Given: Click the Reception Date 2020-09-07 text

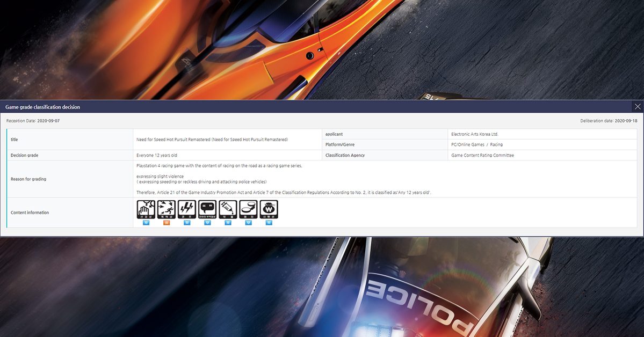Looking at the screenshot, I should 33,121.
